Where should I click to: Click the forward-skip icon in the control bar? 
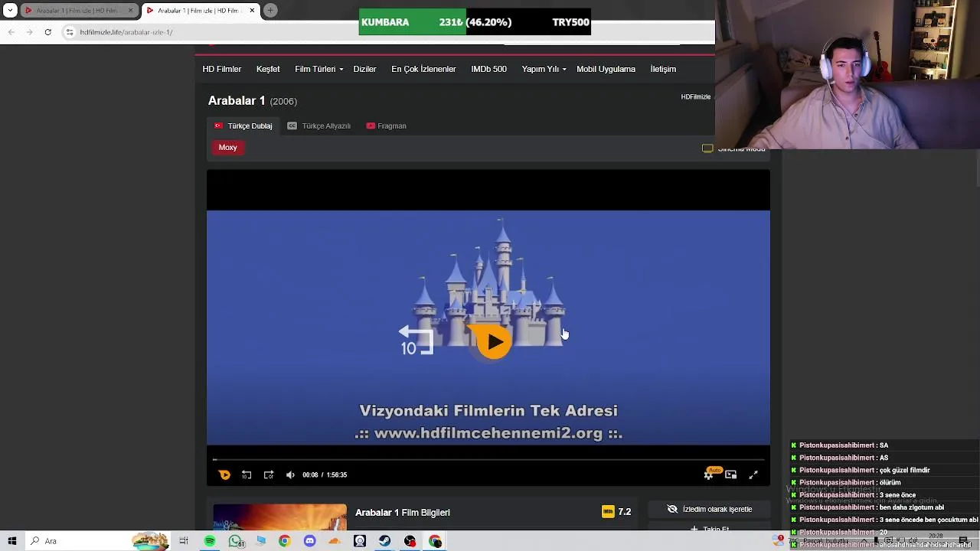pyautogui.click(x=269, y=474)
